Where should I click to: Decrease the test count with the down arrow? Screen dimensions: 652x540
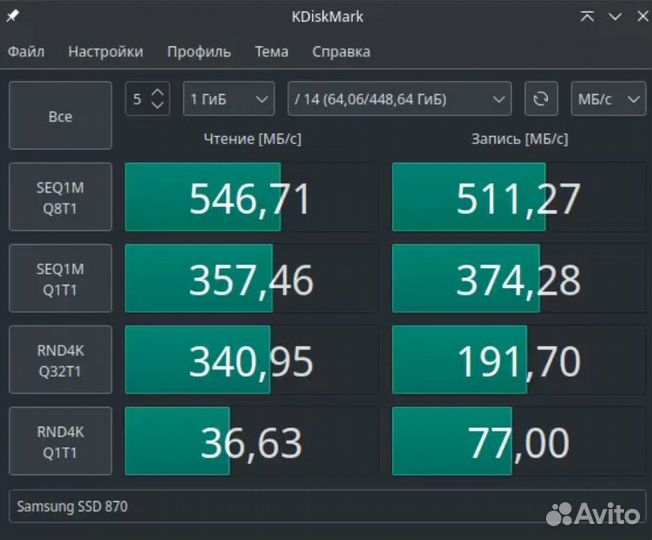(159, 106)
